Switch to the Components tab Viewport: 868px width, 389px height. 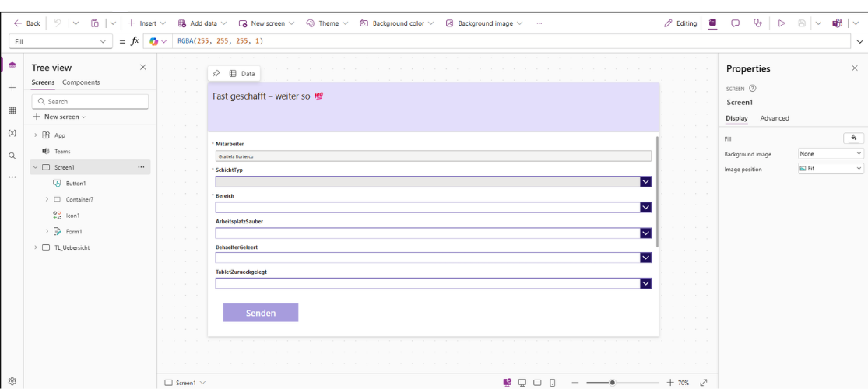point(81,82)
